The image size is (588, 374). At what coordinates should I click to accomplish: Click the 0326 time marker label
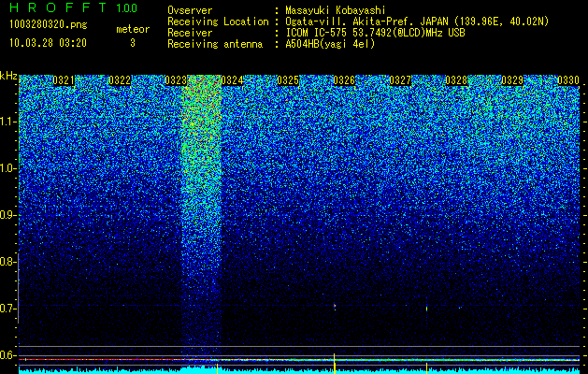(x=344, y=80)
